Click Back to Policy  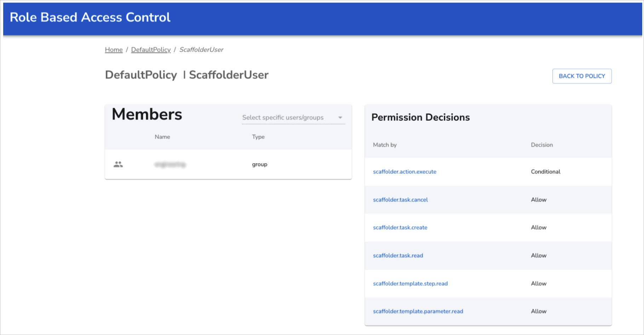[x=581, y=76]
